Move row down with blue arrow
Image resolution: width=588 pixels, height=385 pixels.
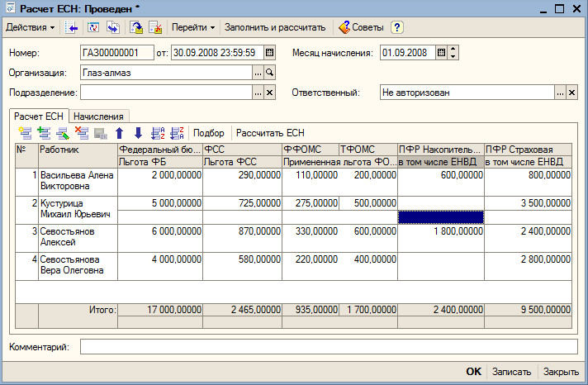click(x=138, y=133)
